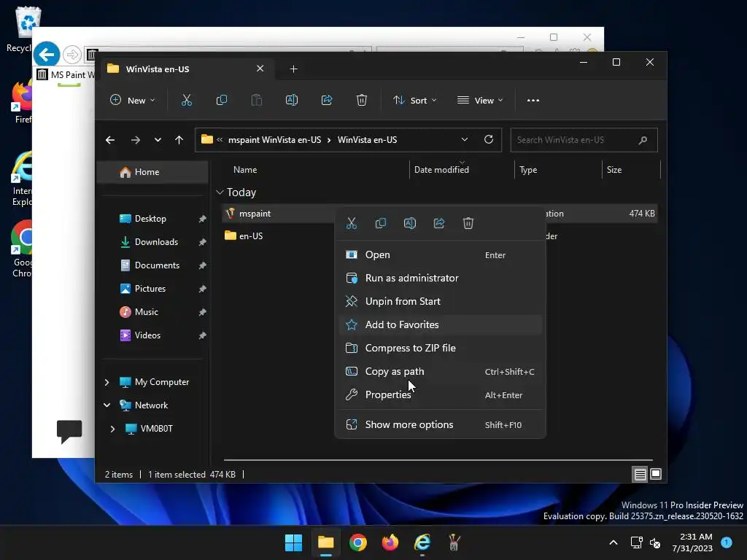
Task: Click the Copy icon in Explorer toolbar
Action: click(x=222, y=100)
